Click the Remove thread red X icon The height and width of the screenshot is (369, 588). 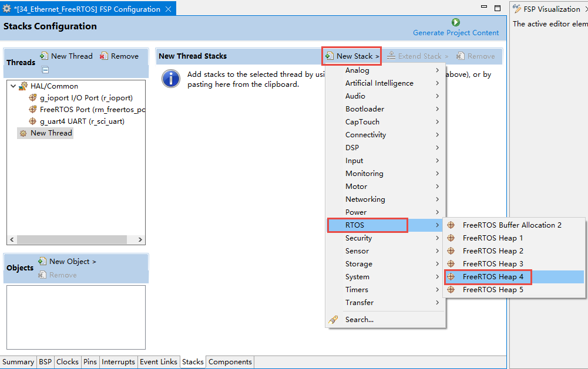click(103, 56)
